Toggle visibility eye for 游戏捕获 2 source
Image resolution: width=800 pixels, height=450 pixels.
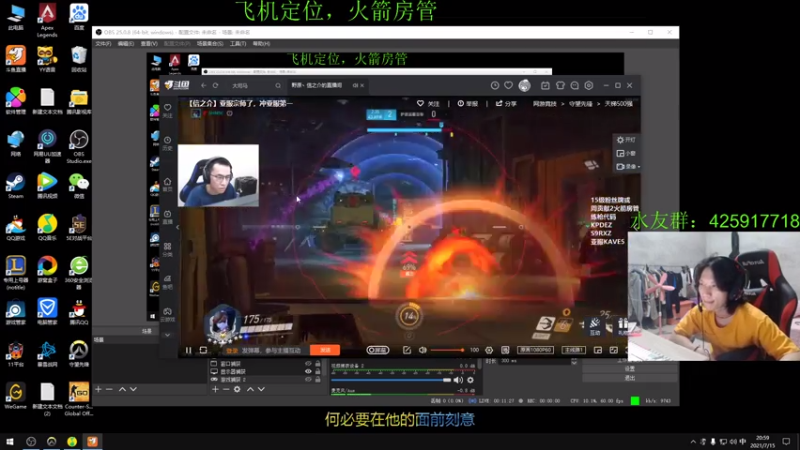[308, 380]
